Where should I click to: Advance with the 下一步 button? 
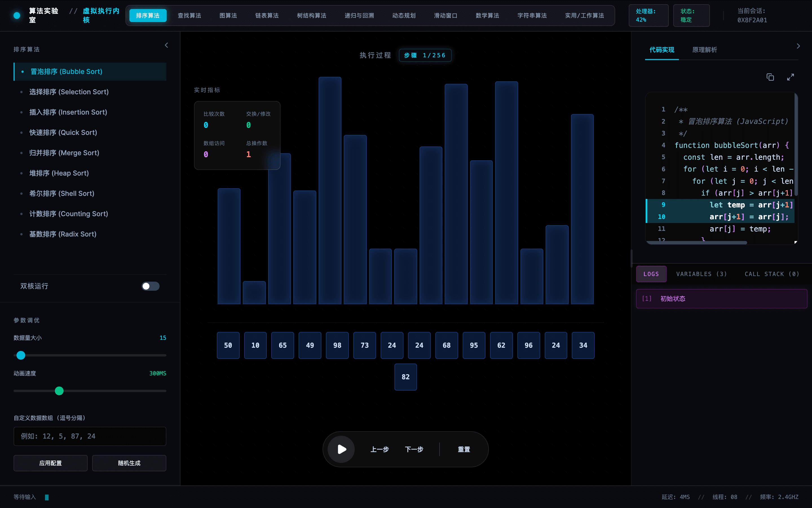[x=414, y=449]
